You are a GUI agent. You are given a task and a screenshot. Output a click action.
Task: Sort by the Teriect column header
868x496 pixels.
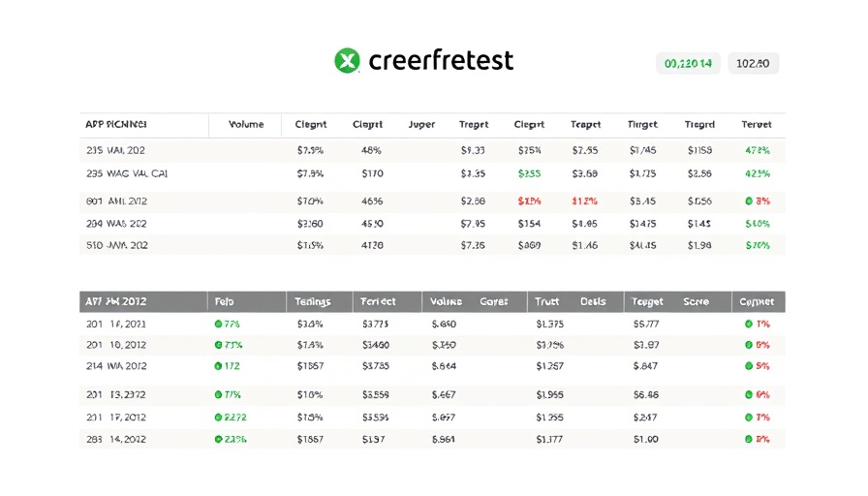pyautogui.click(x=378, y=301)
